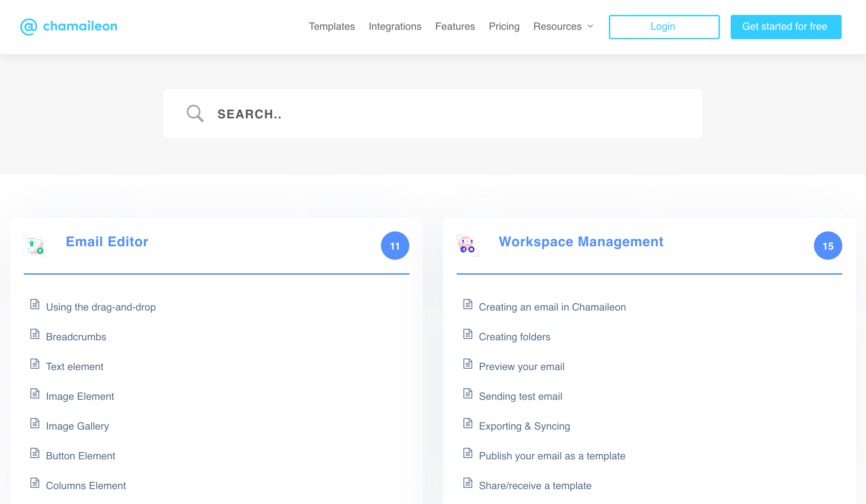Viewport: 866px width, 504px height.
Task: Go to the Features page
Action: tap(455, 26)
